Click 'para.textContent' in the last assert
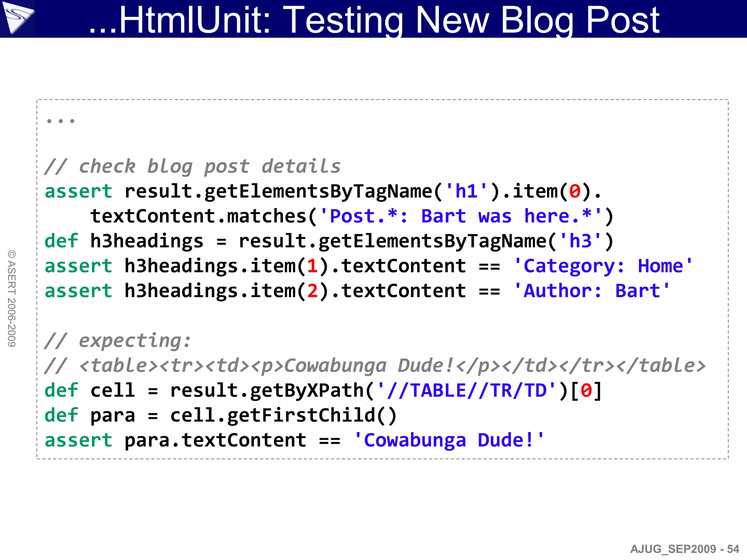The image size is (747, 560). (x=215, y=440)
